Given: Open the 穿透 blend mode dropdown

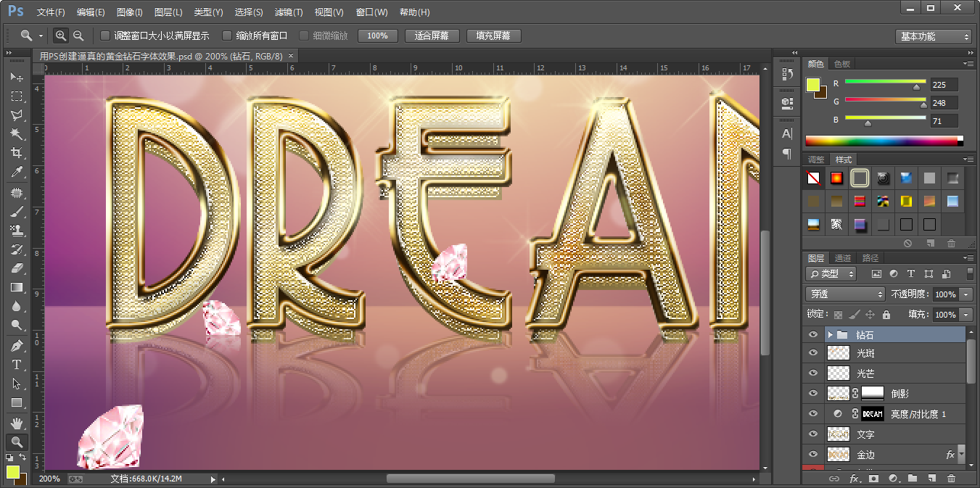Looking at the screenshot, I should (x=845, y=294).
